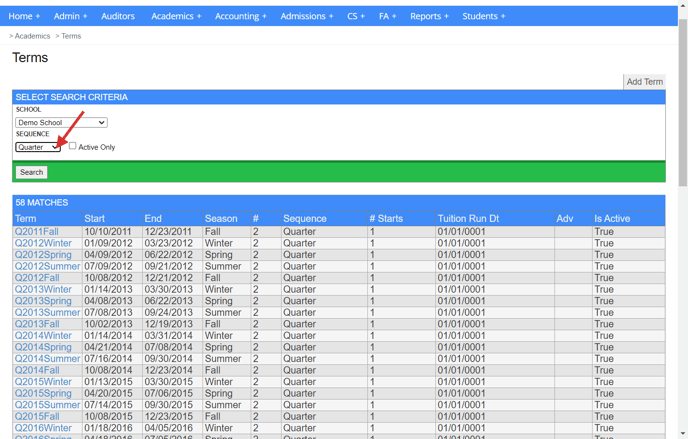Click the Add Term button
688x439 pixels.
pyautogui.click(x=644, y=82)
